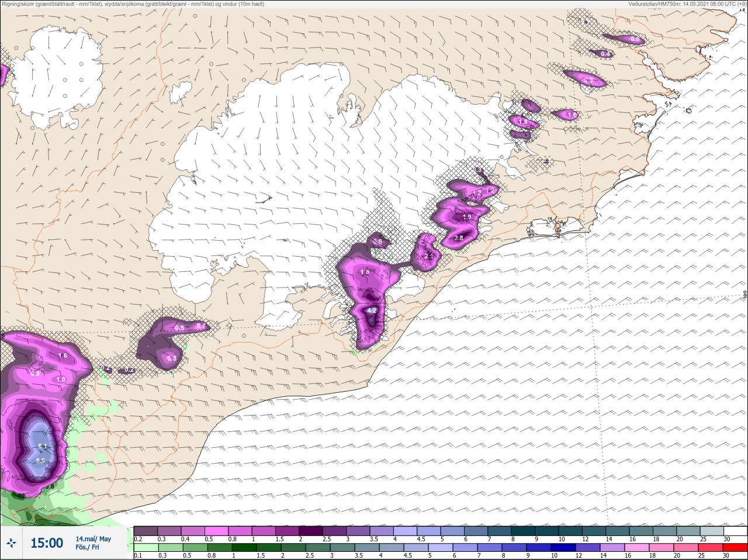Click the white upper legend swatch above 30

coord(735,531)
